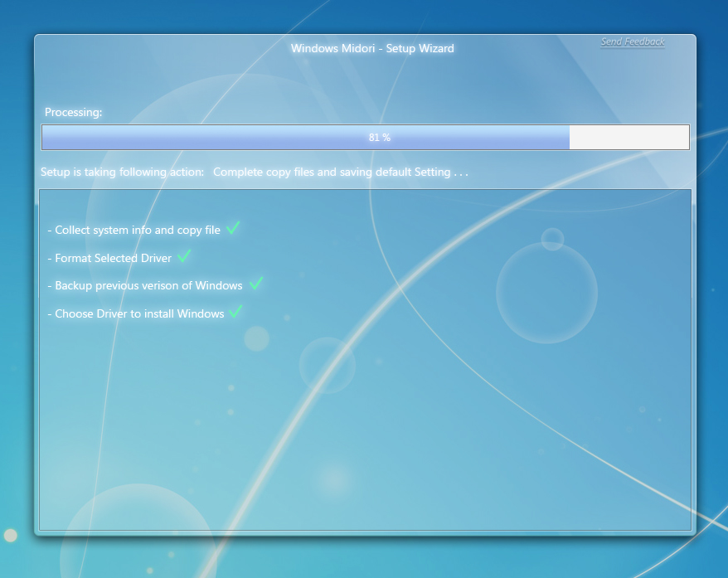Click the checkmark next to 'Format Selected Driver'
The height and width of the screenshot is (578, 728).
(x=184, y=257)
